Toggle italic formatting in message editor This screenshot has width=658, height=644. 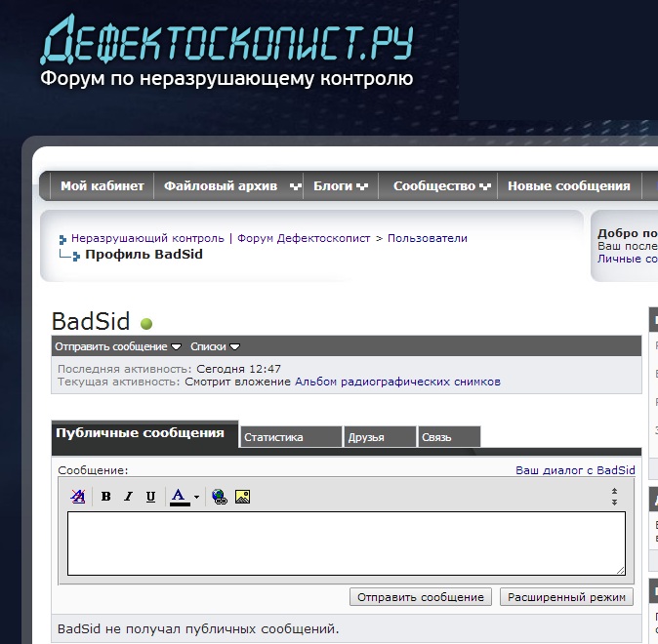tap(129, 497)
